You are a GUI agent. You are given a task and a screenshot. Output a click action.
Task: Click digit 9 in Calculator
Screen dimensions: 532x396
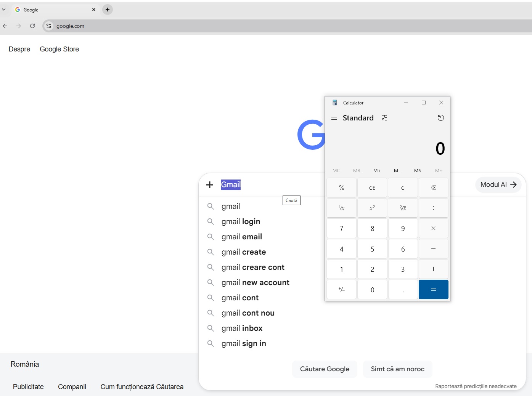(x=403, y=228)
